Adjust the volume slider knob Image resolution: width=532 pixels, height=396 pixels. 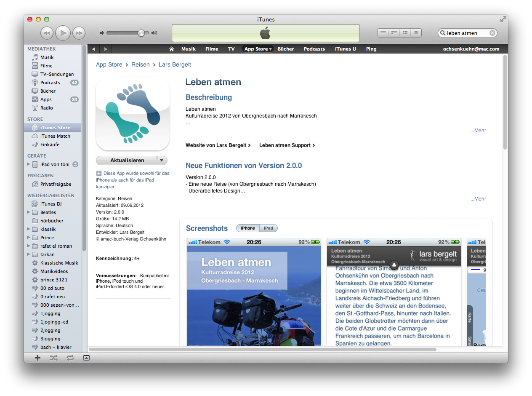tap(141, 33)
